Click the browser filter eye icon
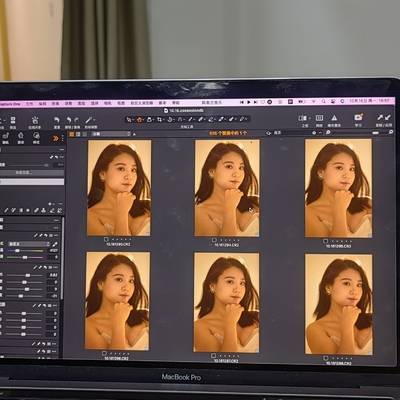 (268, 133)
